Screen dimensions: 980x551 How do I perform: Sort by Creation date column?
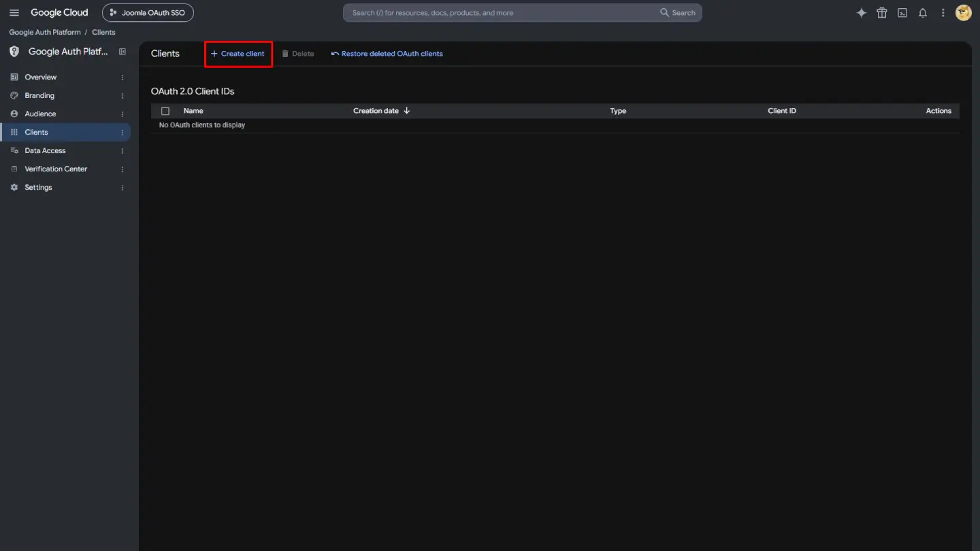pyautogui.click(x=381, y=111)
